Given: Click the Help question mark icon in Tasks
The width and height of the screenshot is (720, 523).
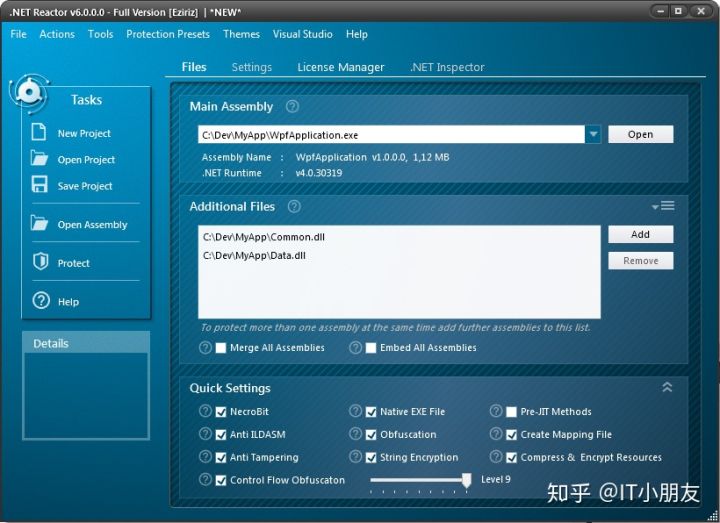Looking at the screenshot, I should (41, 300).
